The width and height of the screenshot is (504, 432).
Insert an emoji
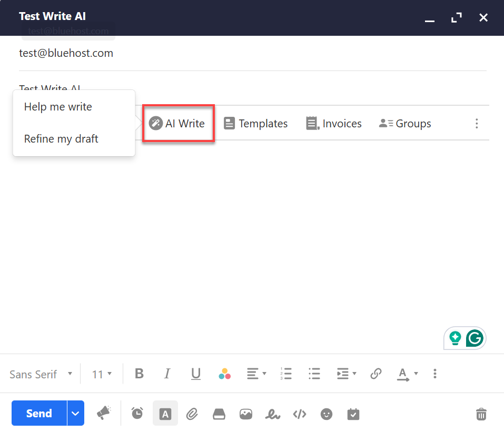[326, 414]
